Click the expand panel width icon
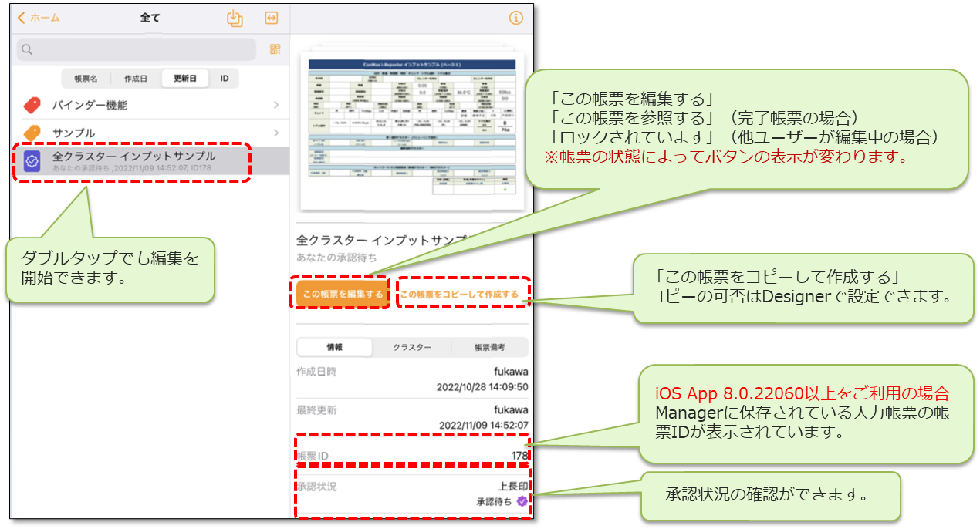 271,19
